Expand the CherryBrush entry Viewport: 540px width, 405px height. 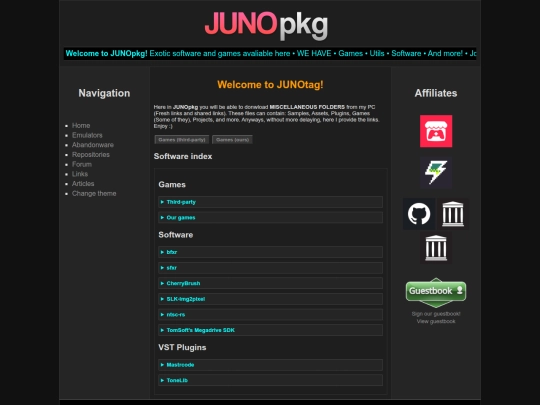click(270, 283)
